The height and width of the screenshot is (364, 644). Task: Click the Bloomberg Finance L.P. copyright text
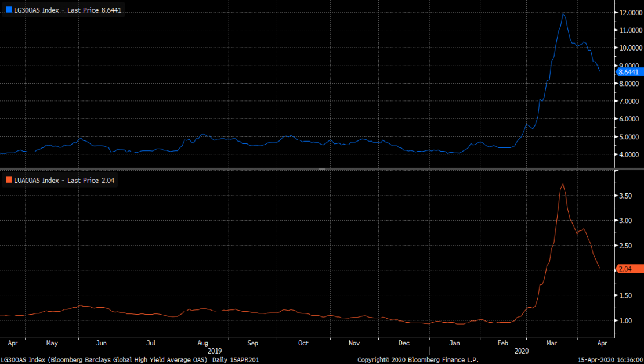(418, 360)
